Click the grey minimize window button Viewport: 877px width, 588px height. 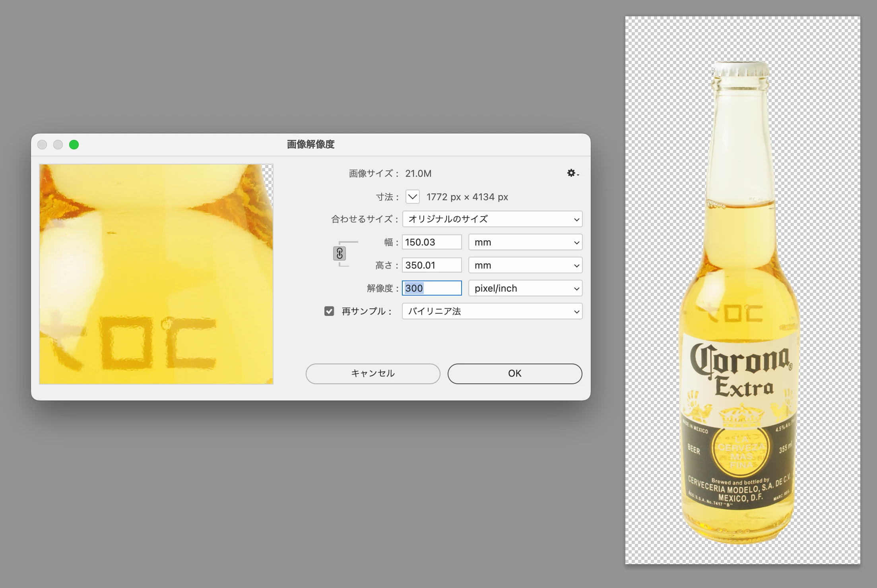58,145
